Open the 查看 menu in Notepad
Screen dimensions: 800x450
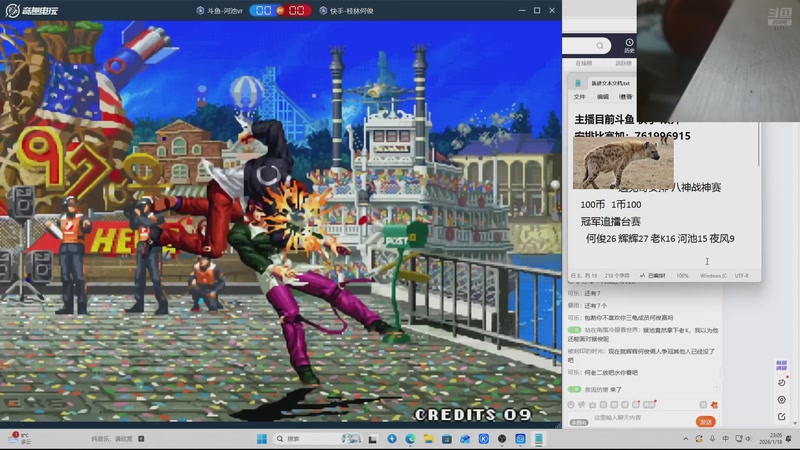(x=626, y=97)
